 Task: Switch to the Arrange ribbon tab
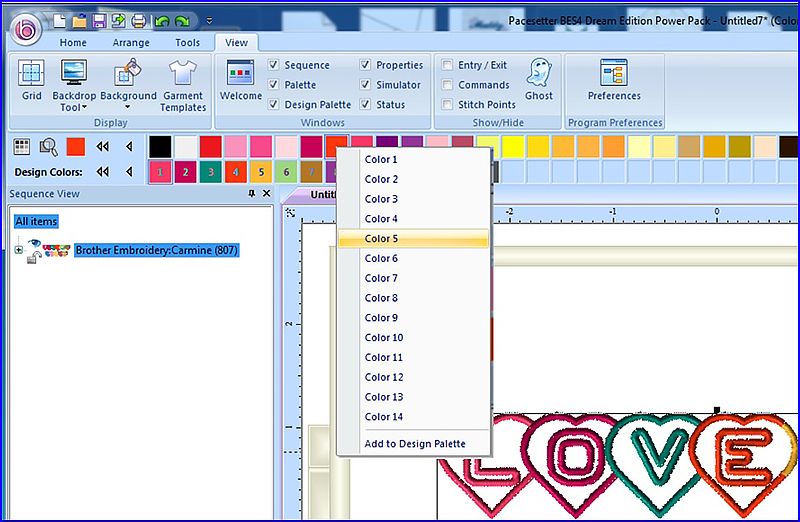[x=131, y=43]
